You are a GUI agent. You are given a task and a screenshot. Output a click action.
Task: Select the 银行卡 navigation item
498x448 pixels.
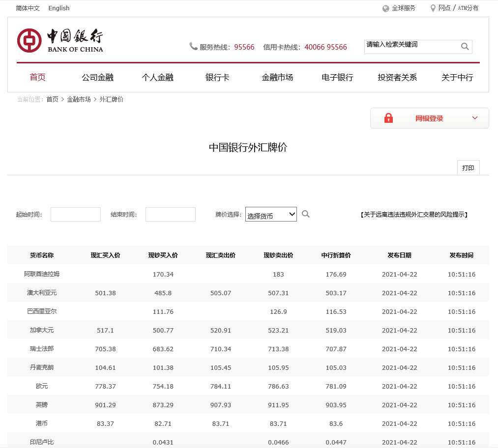point(217,77)
